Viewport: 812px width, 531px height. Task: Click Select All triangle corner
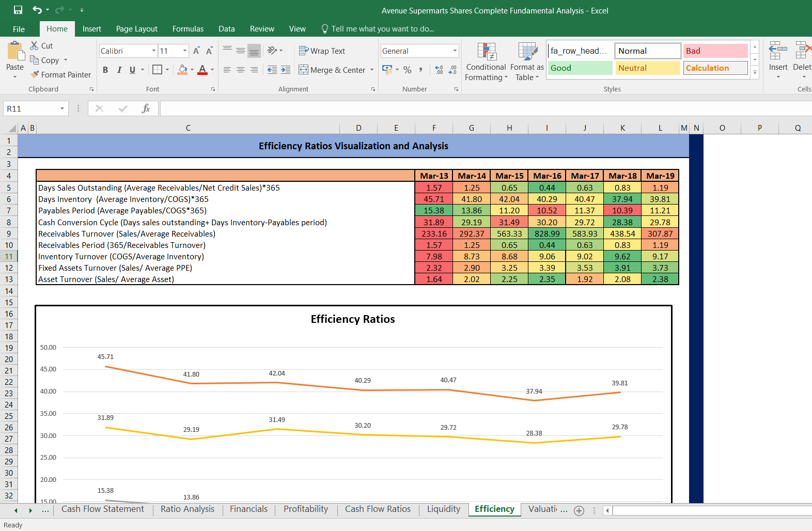pyautogui.click(x=12, y=128)
